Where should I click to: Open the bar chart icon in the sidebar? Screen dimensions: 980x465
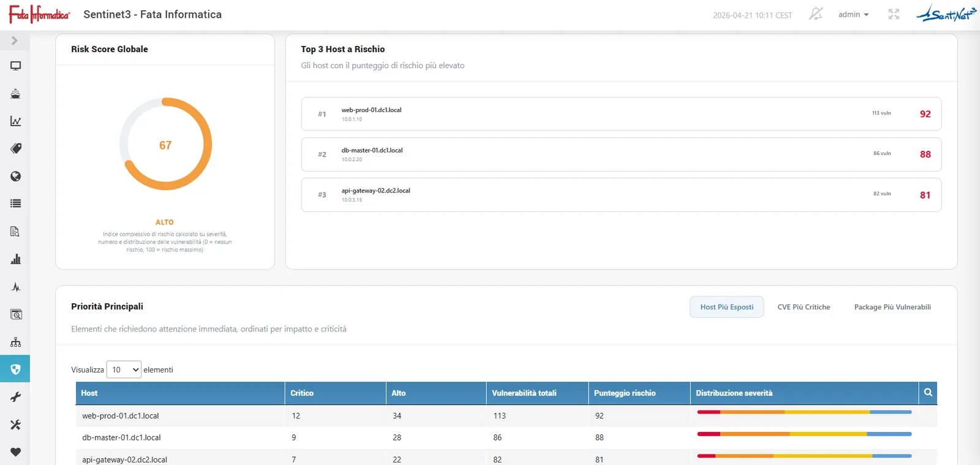(15, 259)
